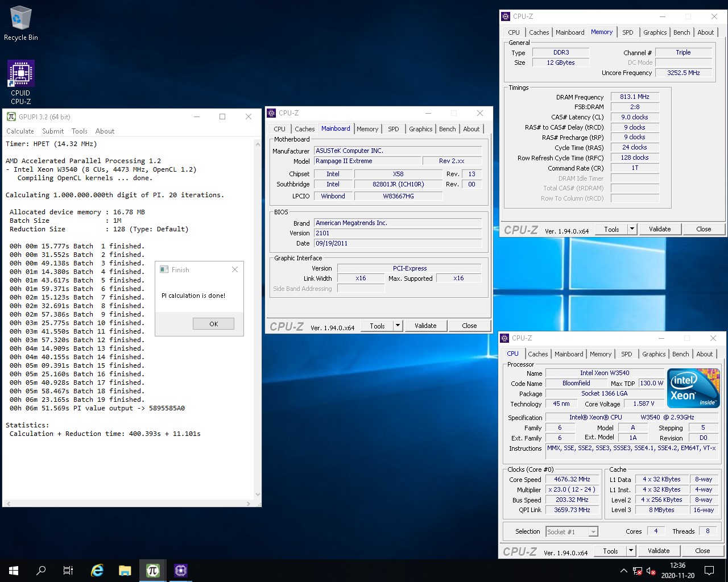Select Graphics tab in Mainboard CPU-Z window

[x=421, y=129]
